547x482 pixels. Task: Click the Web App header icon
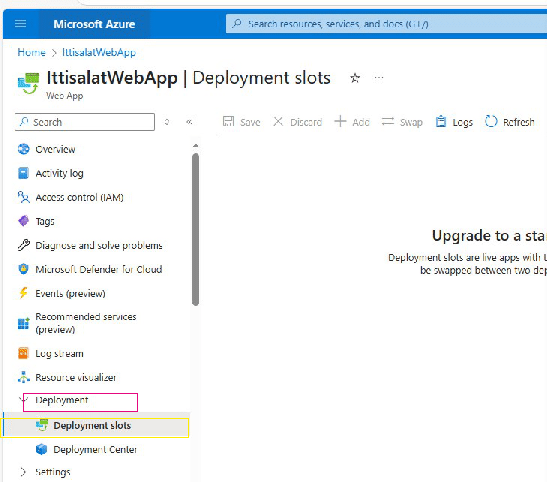point(28,83)
